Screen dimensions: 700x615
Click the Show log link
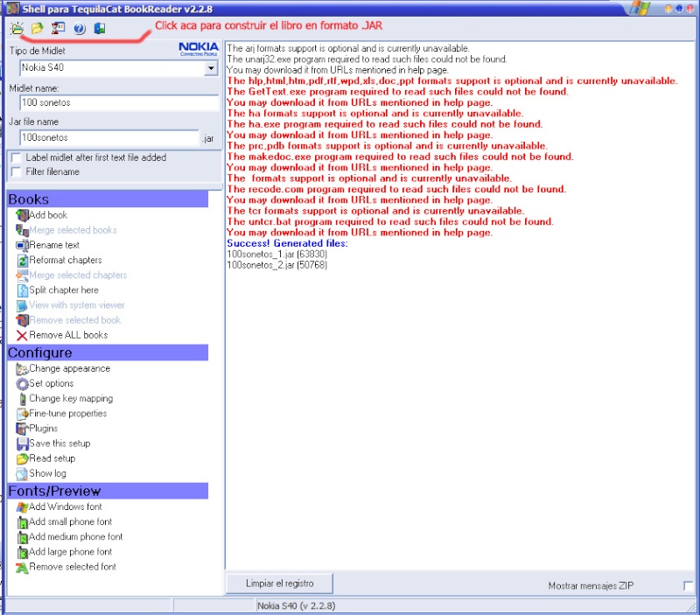tap(47, 473)
